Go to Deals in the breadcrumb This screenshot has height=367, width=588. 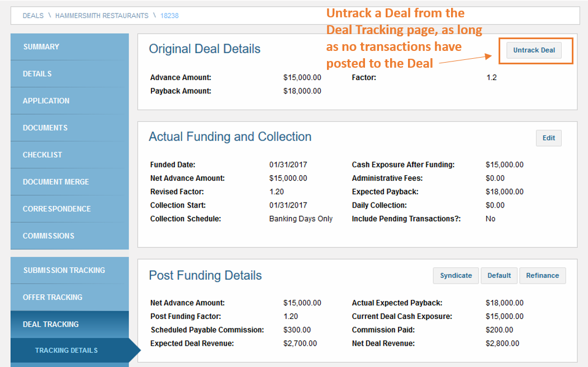coord(33,16)
